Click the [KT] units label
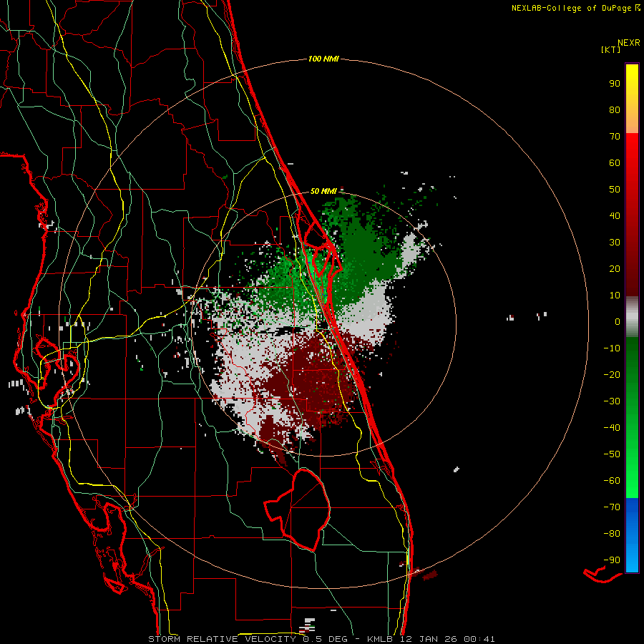The image size is (644, 644). coord(611,49)
